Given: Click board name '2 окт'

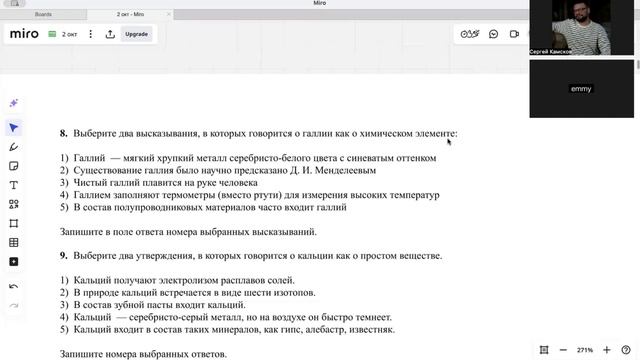Looking at the screenshot, I should pos(69,34).
